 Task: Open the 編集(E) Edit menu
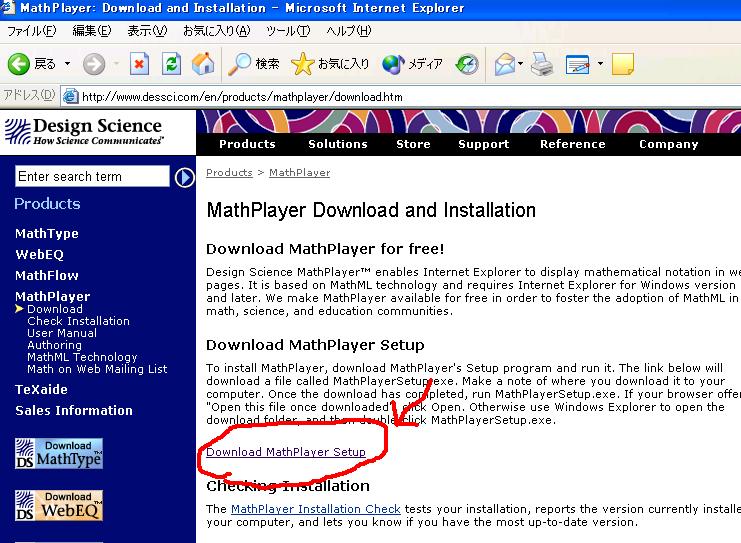pos(92,31)
